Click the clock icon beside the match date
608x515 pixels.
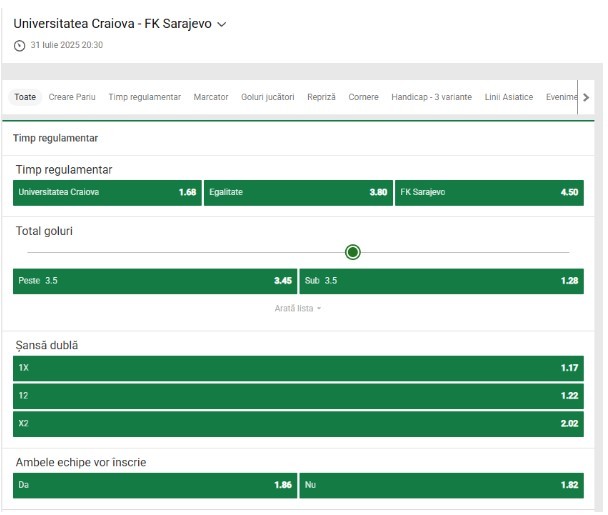[19, 45]
